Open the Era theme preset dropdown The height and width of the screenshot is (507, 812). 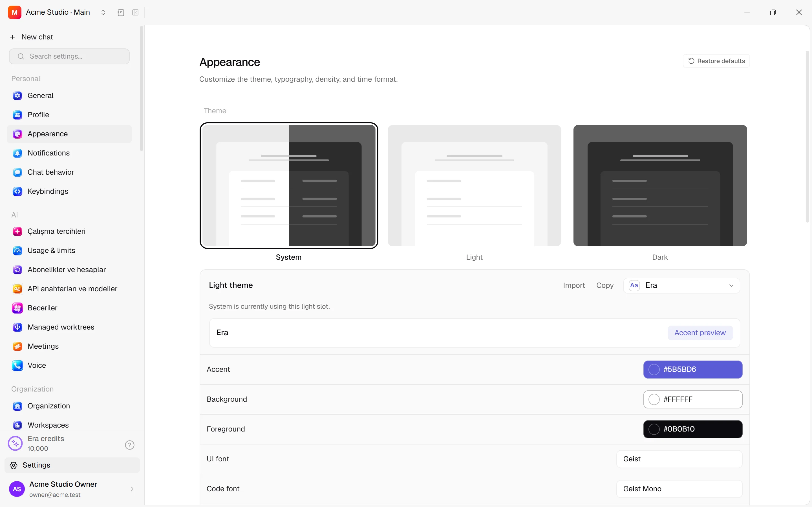click(x=681, y=285)
